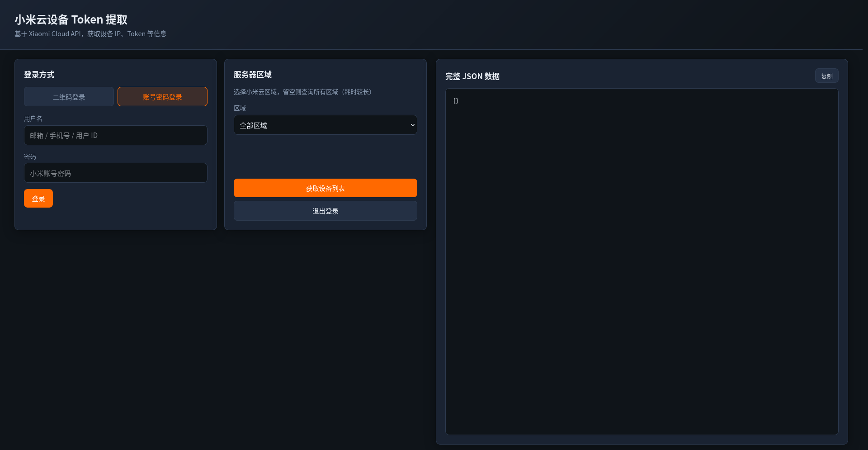Click the 密码 input field
This screenshot has width=868, height=450.
pyautogui.click(x=116, y=173)
